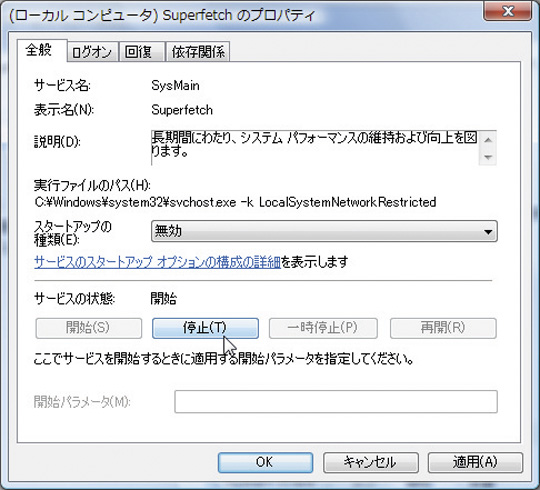
Task: Click the 再開(R) button
Action: click(443, 328)
